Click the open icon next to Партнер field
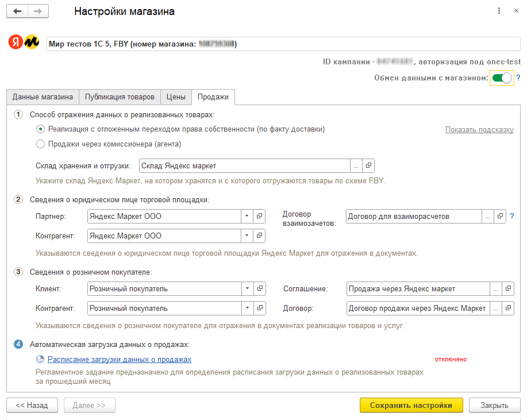This screenshot has height=420, width=531. 259,216
